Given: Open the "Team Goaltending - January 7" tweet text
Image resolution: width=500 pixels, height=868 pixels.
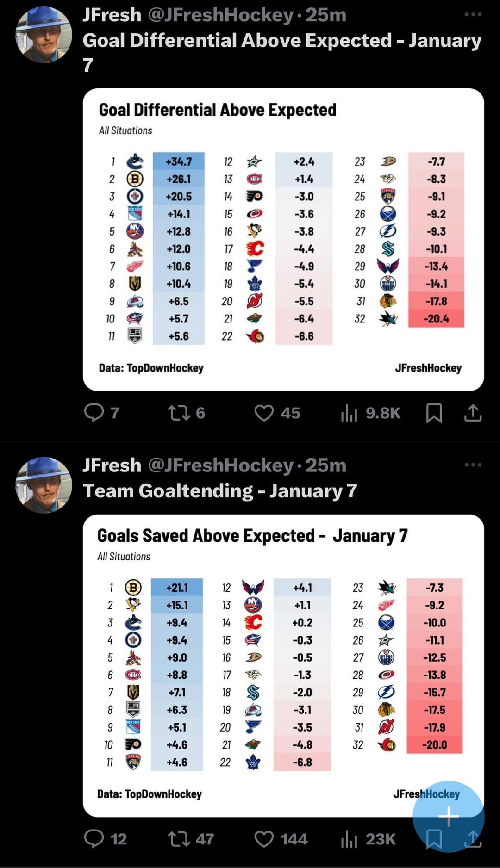Looking at the screenshot, I should (x=220, y=490).
